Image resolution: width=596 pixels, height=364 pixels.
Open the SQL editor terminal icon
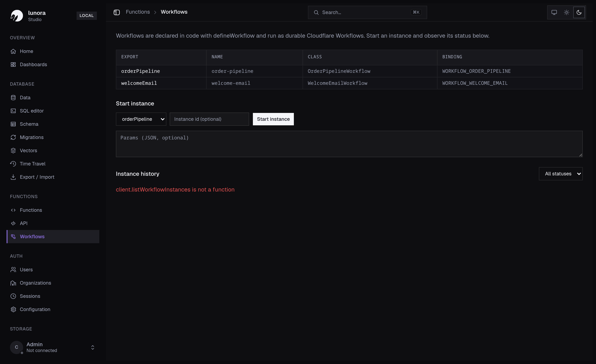coord(13,111)
